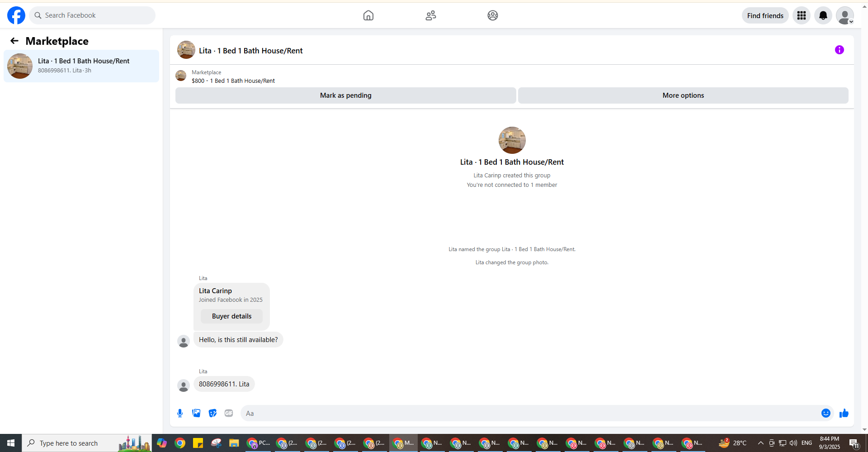Attach a photo using the image icon
868x452 pixels.
pyautogui.click(x=196, y=413)
